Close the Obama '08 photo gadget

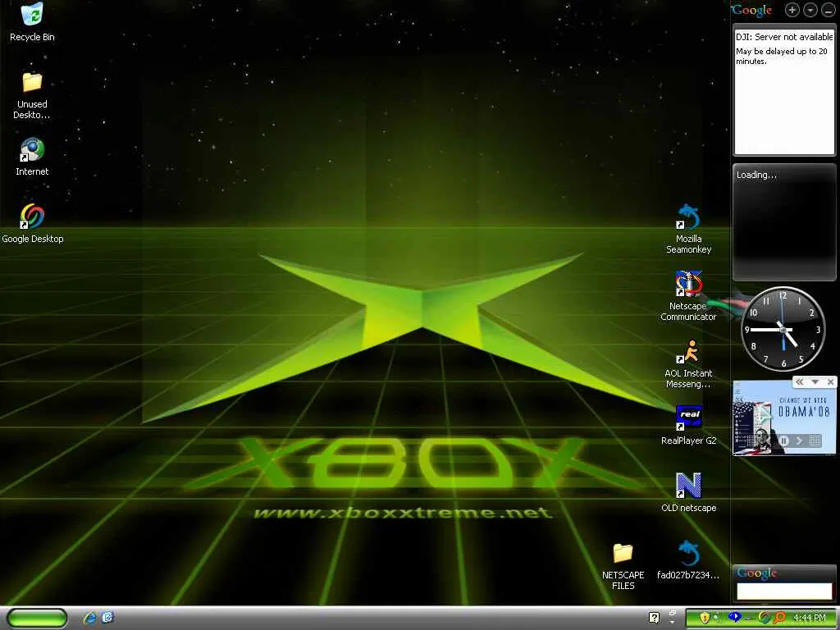pyautogui.click(x=830, y=382)
